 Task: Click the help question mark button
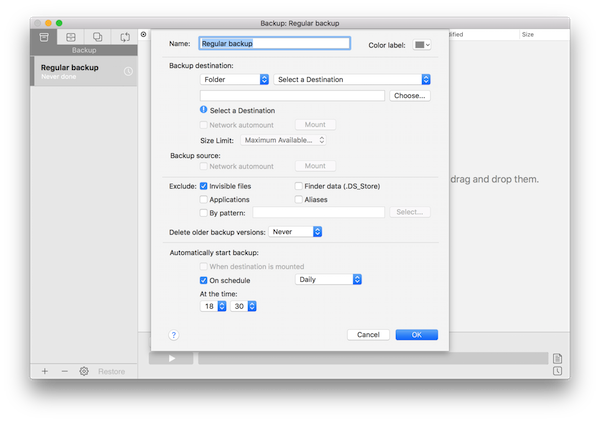pyautogui.click(x=174, y=335)
